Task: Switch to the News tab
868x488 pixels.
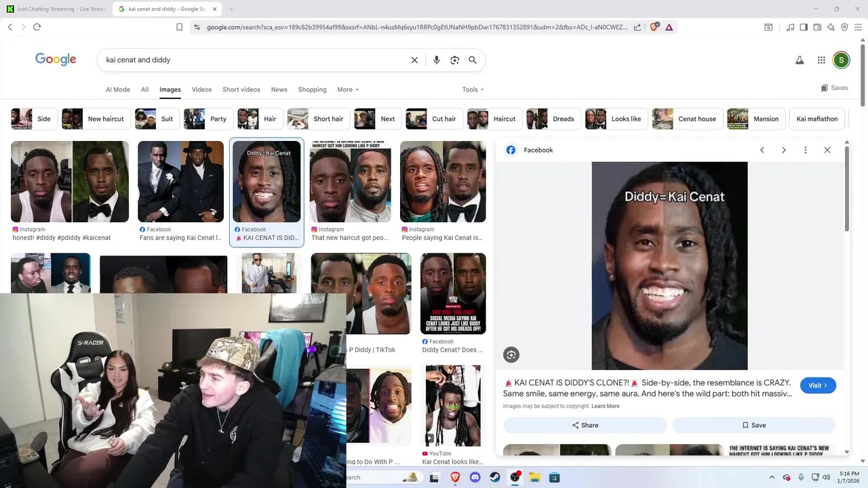Action: tap(279, 89)
